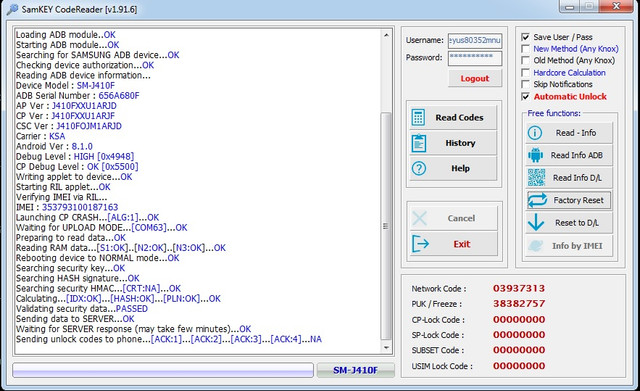Click into the Password input field
Screen dimensions: 640x391
475,58
